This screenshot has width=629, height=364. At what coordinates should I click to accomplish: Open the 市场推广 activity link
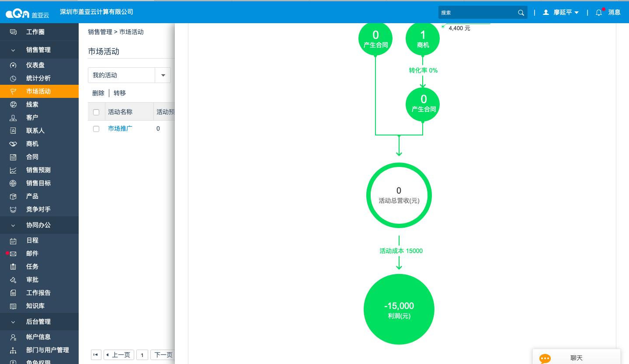click(120, 128)
